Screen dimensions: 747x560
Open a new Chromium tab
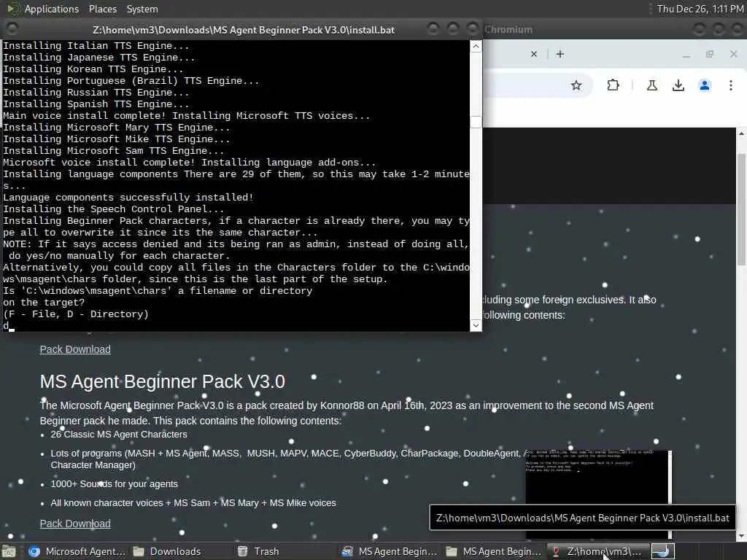point(560,54)
